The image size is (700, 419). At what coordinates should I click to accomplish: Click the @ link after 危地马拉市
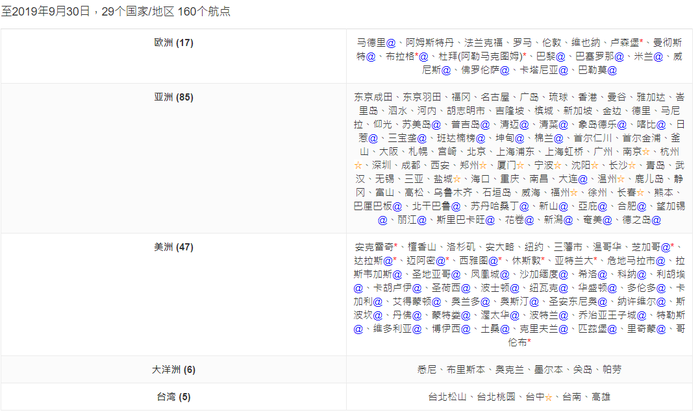point(661,261)
